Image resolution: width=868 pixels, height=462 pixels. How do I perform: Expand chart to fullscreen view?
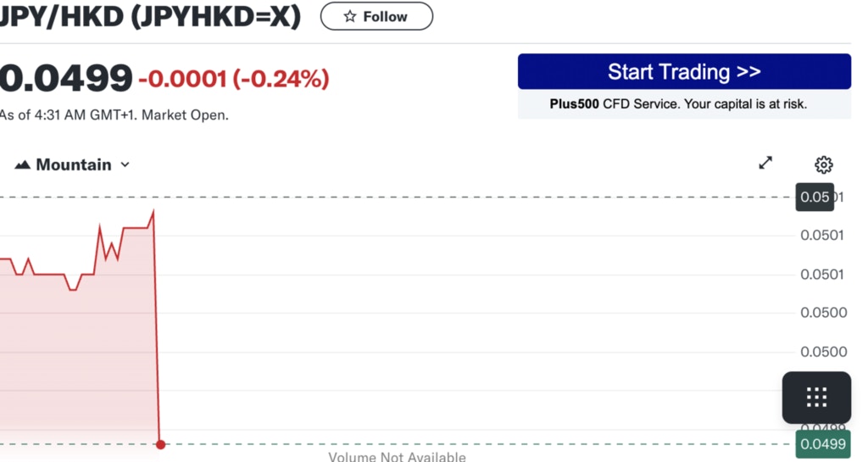tap(765, 163)
